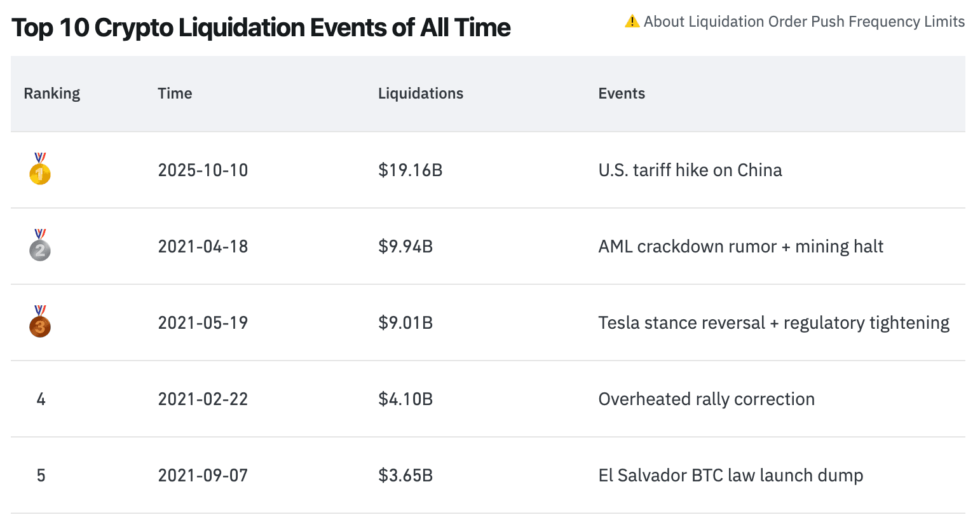This screenshot has width=980, height=524.
Task: Click the 2021-05-19 date cell
Action: [x=203, y=322]
